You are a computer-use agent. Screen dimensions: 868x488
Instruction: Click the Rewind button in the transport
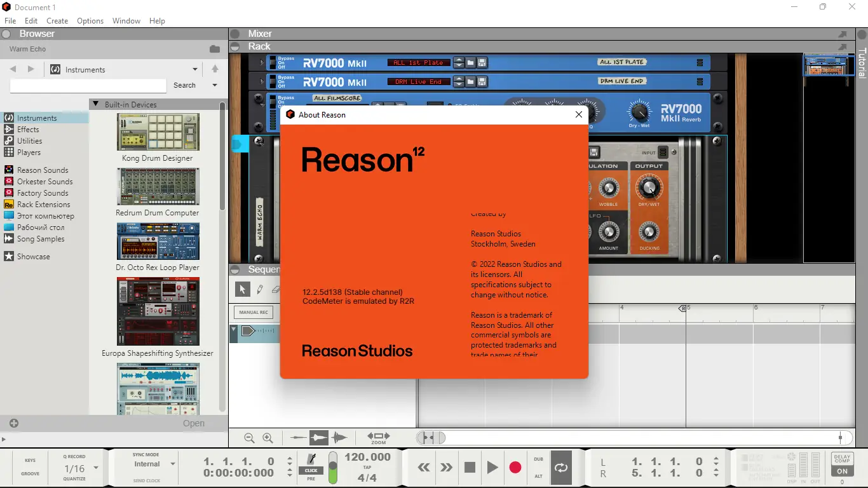[x=424, y=468]
